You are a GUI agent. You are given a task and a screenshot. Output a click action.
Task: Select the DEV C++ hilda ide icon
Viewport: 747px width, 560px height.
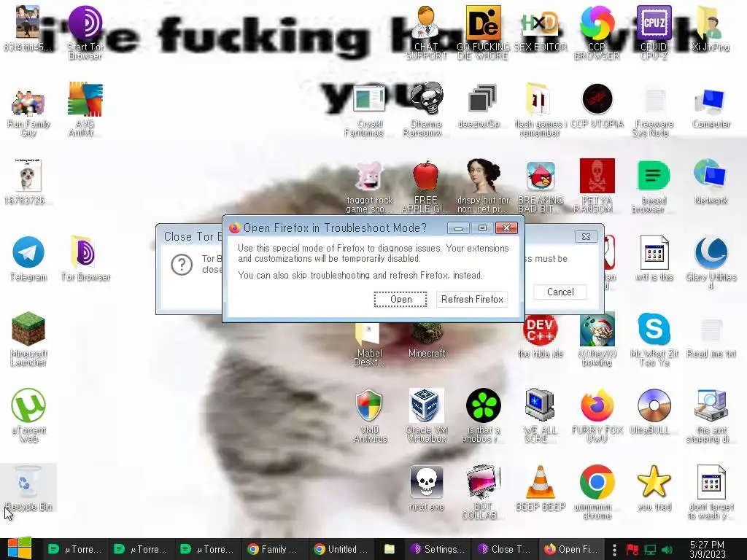(541, 335)
